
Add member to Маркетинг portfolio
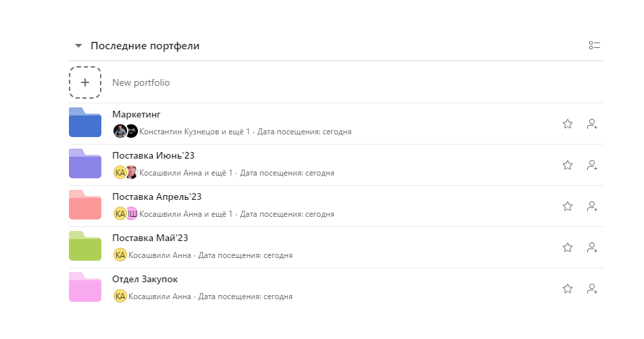click(593, 124)
